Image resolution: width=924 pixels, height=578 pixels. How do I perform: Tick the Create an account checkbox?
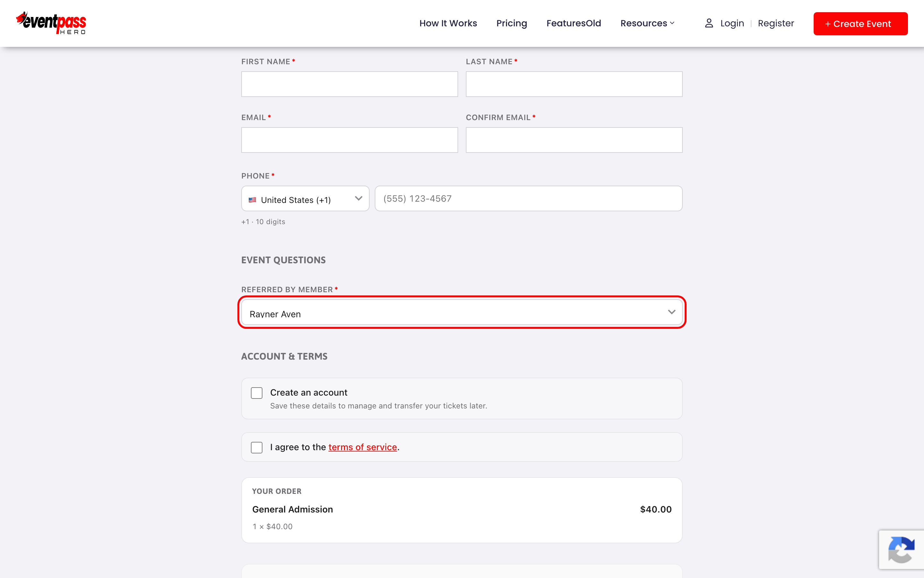click(x=257, y=393)
